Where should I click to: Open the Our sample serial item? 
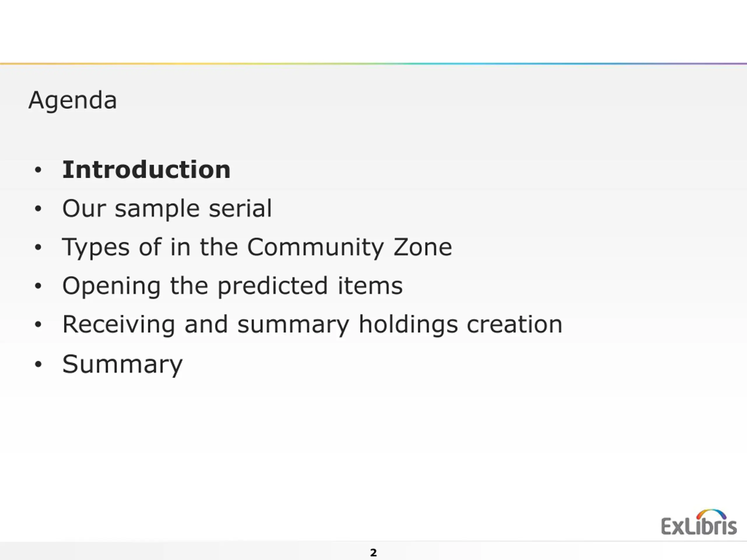pos(167,209)
